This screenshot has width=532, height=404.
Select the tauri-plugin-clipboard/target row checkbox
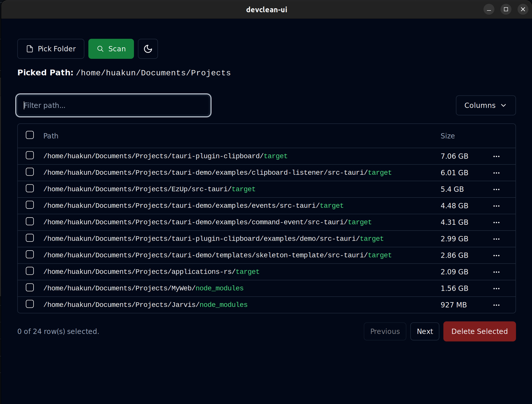coord(30,155)
